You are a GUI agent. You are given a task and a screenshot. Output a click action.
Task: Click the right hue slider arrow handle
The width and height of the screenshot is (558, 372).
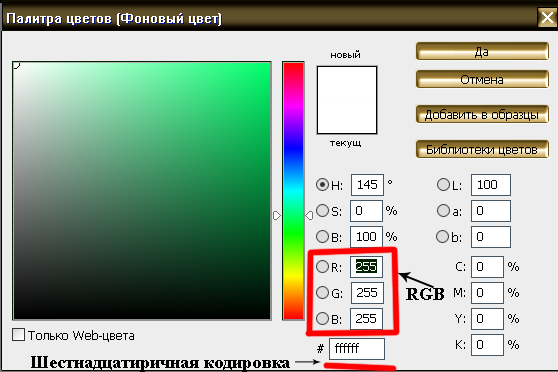coord(309,215)
